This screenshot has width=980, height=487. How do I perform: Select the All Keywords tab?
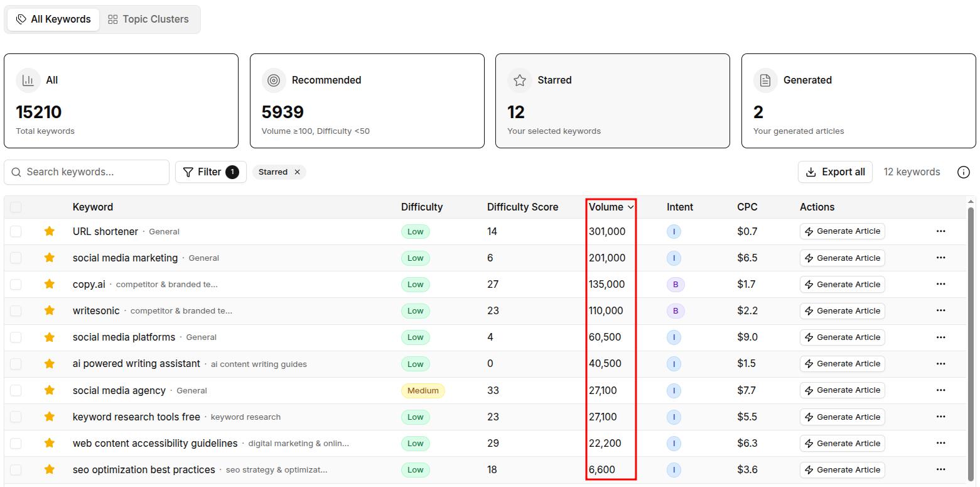tap(53, 19)
